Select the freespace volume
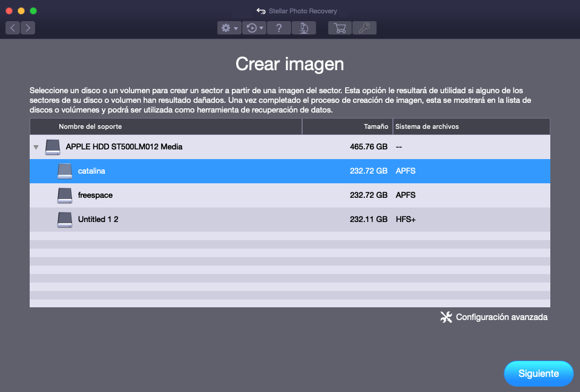 point(290,195)
